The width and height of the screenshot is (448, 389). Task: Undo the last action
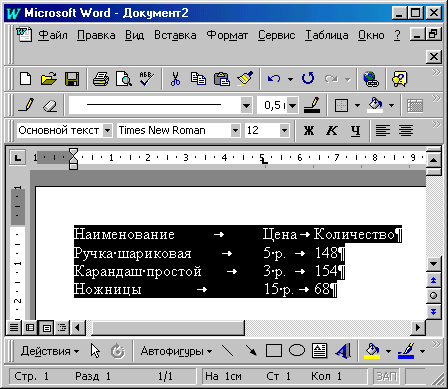tap(274, 79)
